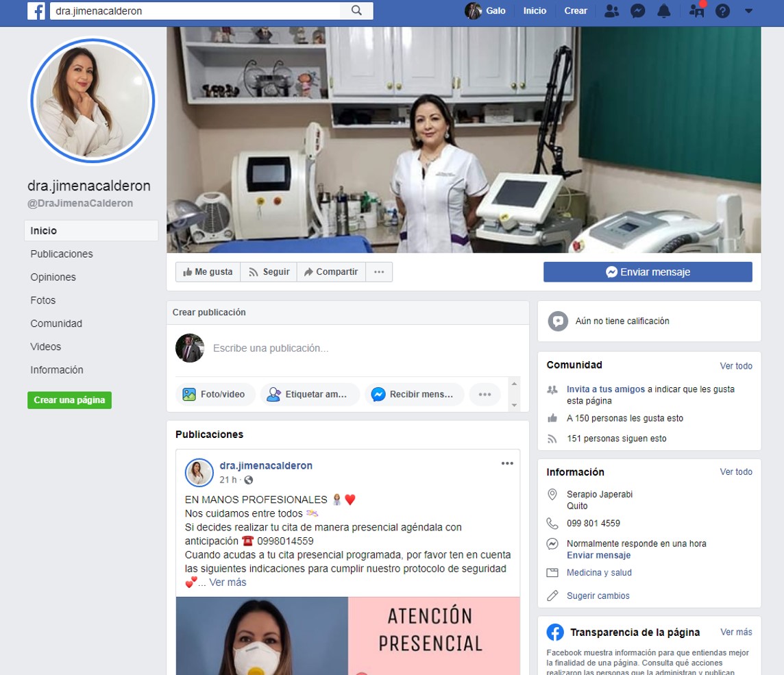This screenshot has height=675, width=784.
Task: Click the Foto/video option
Action: pyautogui.click(x=215, y=394)
